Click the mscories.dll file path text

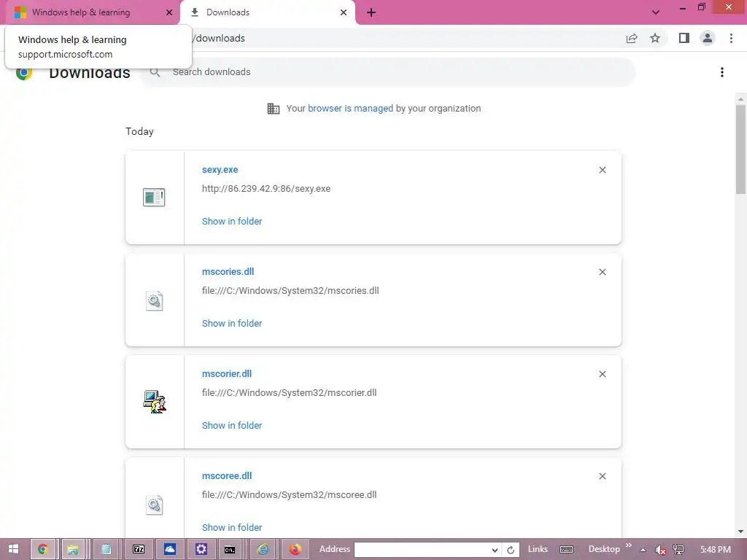(x=290, y=290)
